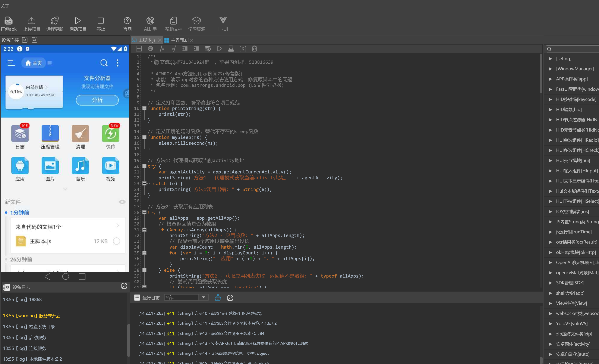599x364 pixels.
Task: Select the 主脚本.js file radio circle
Action: point(116,241)
